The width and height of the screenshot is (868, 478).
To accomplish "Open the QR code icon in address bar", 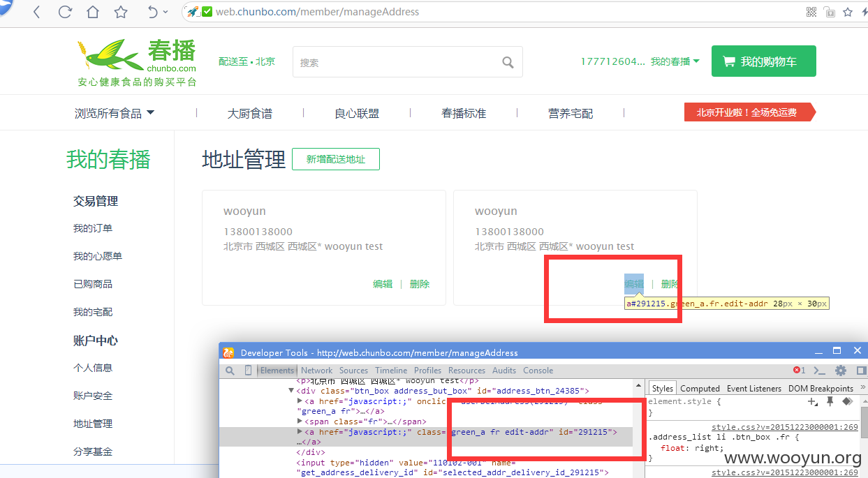I will 811,12.
